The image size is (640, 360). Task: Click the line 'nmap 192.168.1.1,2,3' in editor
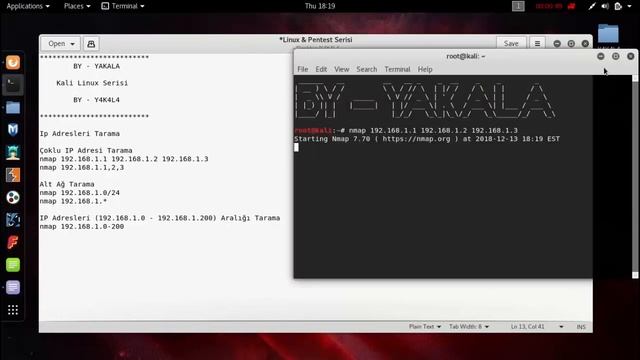[x=82, y=168]
